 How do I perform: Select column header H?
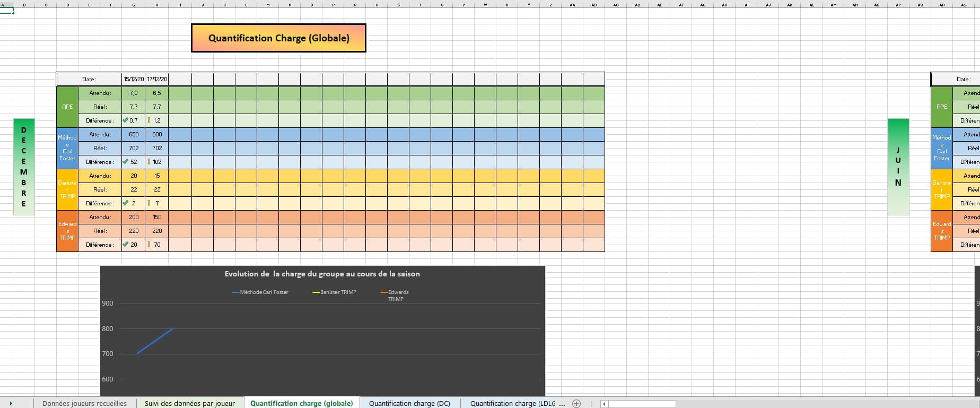tap(156, 5)
